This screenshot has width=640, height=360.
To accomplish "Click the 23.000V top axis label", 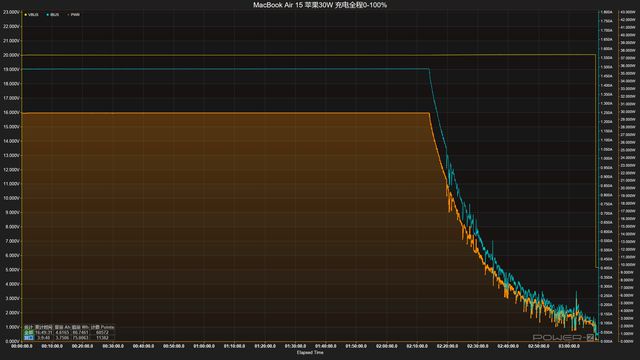I will click(11, 12).
